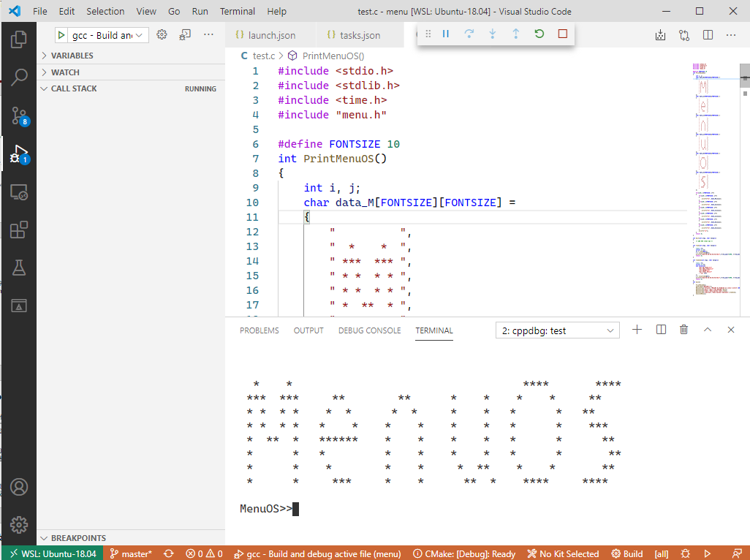Restart the debug session
The image size is (750, 560).
[539, 34]
